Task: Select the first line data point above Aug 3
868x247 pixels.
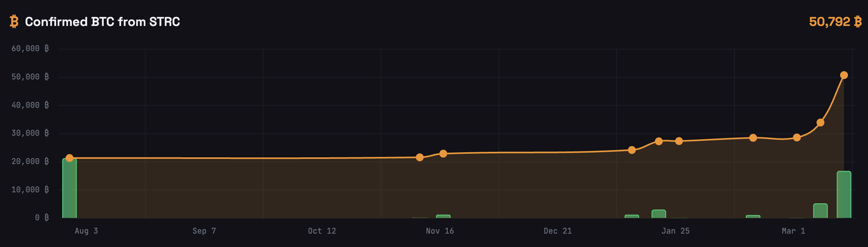Action: (70, 158)
